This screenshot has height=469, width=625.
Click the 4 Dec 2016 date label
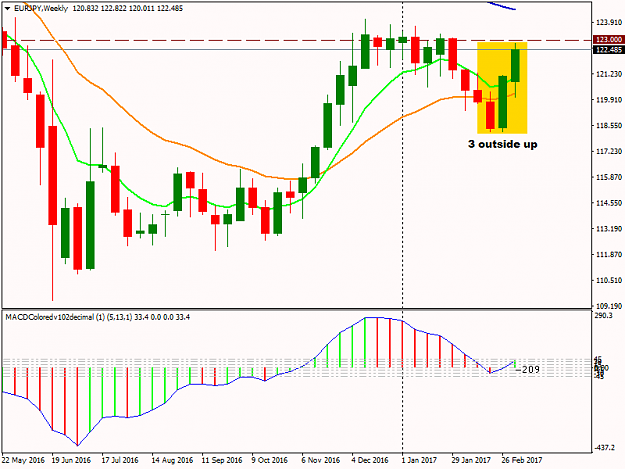370,460
